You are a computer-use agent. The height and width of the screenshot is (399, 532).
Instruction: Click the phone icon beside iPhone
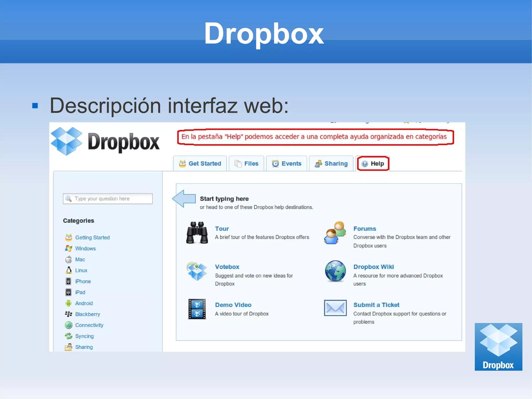[68, 281]
